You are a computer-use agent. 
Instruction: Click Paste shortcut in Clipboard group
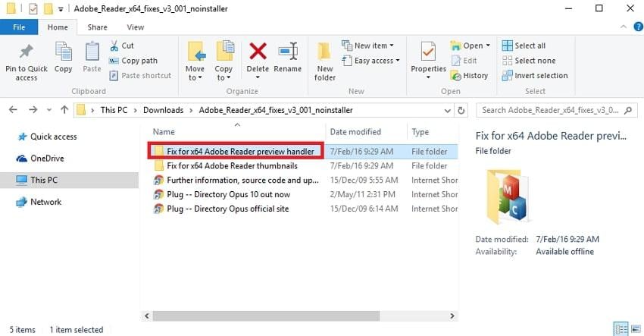tap(140, 76)
